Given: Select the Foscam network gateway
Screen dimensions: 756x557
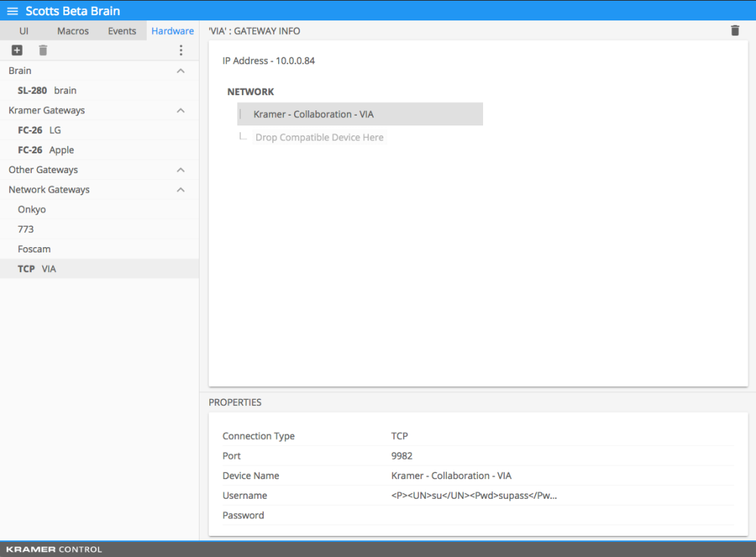Looking at the screenshot, I should tap(99, 249).
